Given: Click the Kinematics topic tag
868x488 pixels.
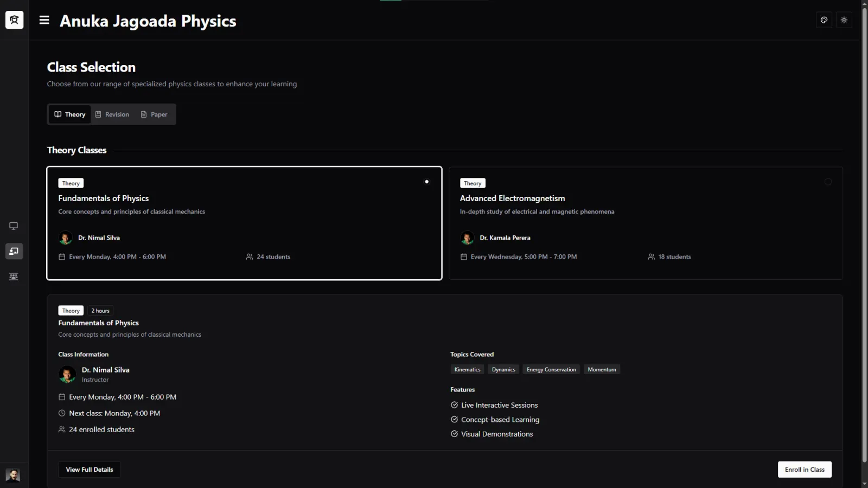Looking at the screenshot, I should [467, 370].
